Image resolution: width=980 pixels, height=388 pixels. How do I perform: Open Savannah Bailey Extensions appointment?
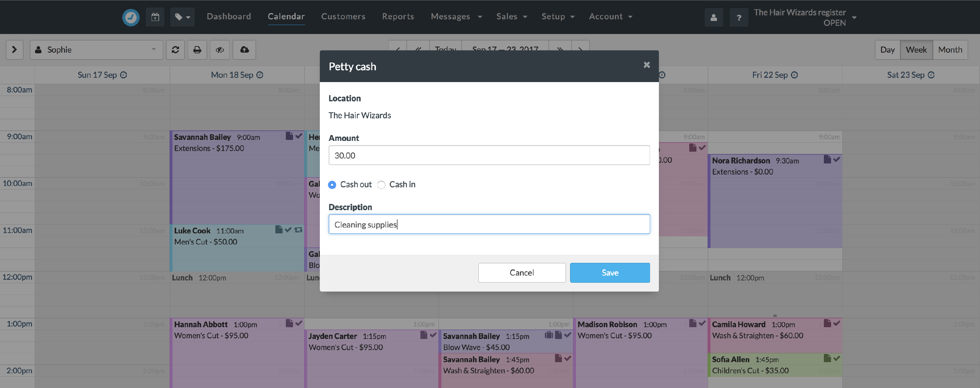[237, 178]
